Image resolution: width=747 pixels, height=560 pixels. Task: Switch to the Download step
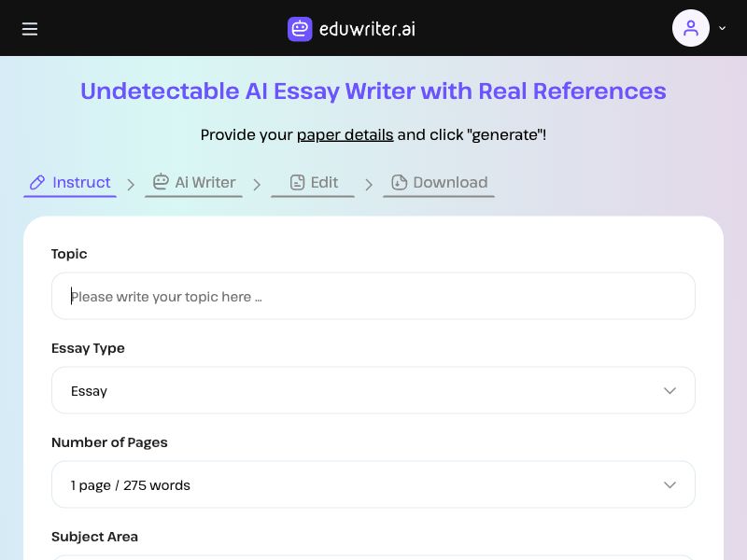pyautogui.click(x=449, y=182)
